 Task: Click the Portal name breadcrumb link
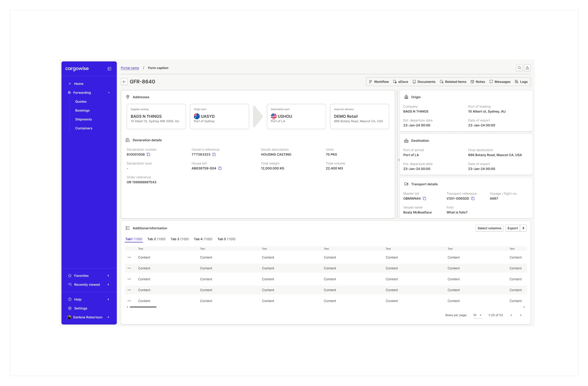[x=130, y=68]
